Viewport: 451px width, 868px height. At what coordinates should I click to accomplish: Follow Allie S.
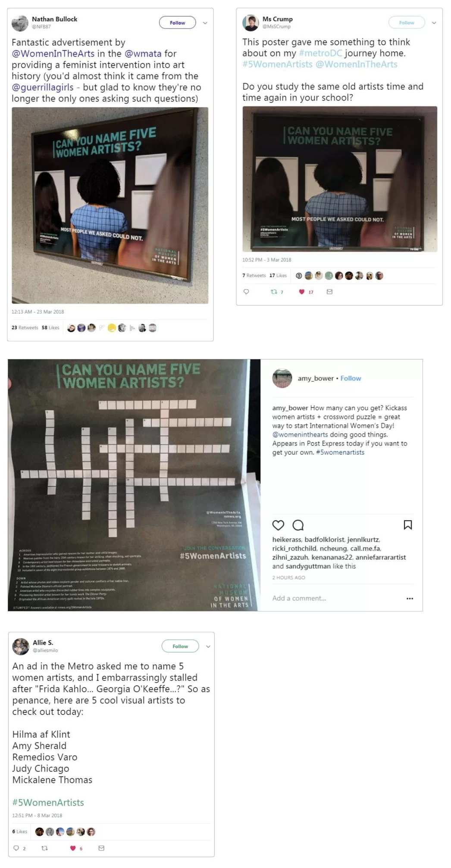coord(180,646)
